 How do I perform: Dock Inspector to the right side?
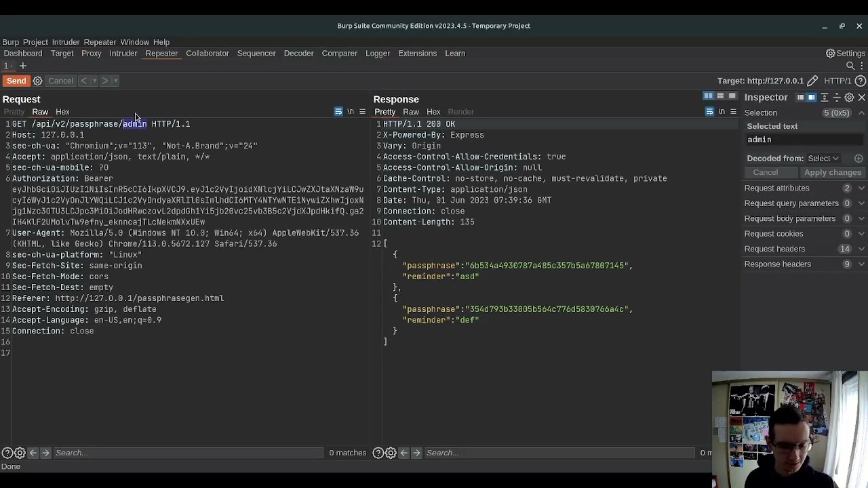pos(812,98)
